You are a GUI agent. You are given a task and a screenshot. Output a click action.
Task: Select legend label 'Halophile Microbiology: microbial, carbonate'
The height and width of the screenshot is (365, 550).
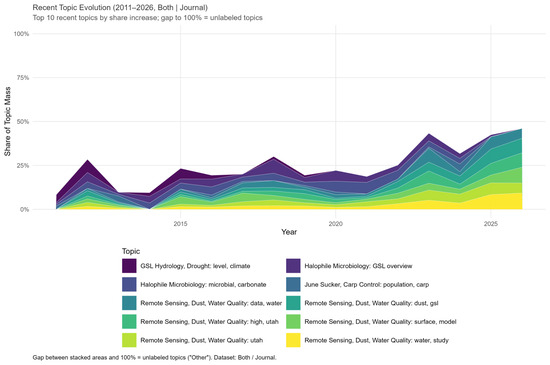203,285
